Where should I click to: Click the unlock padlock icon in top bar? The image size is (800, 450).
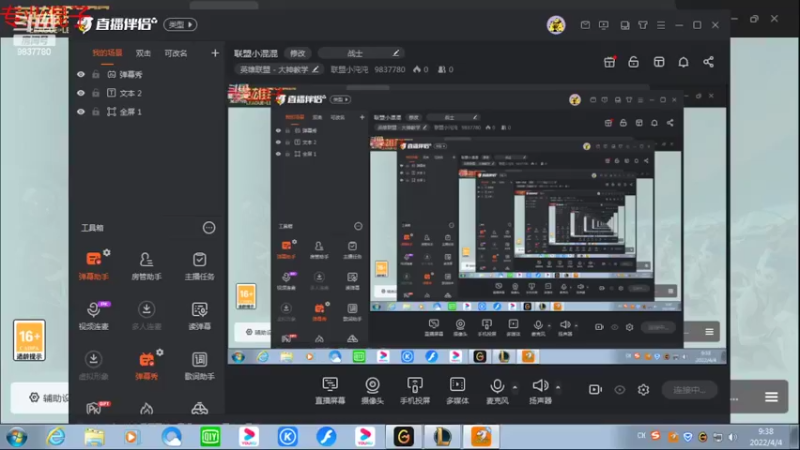634,62
